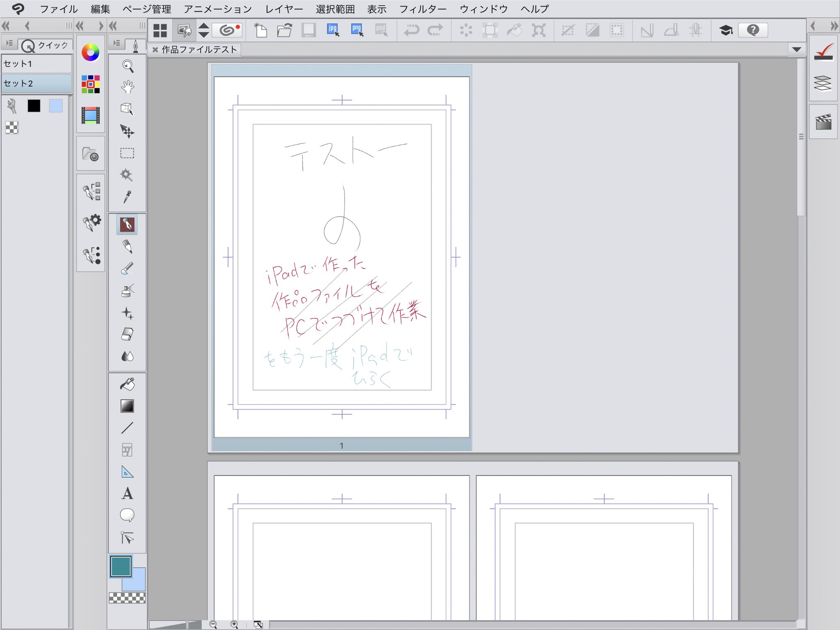Select the Fill bucket tool
840x630 pixels.
coord(127,384)
